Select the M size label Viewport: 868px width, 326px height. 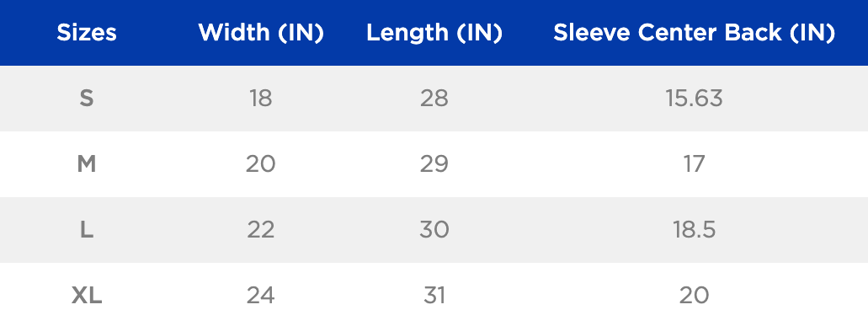pos(87,163)
